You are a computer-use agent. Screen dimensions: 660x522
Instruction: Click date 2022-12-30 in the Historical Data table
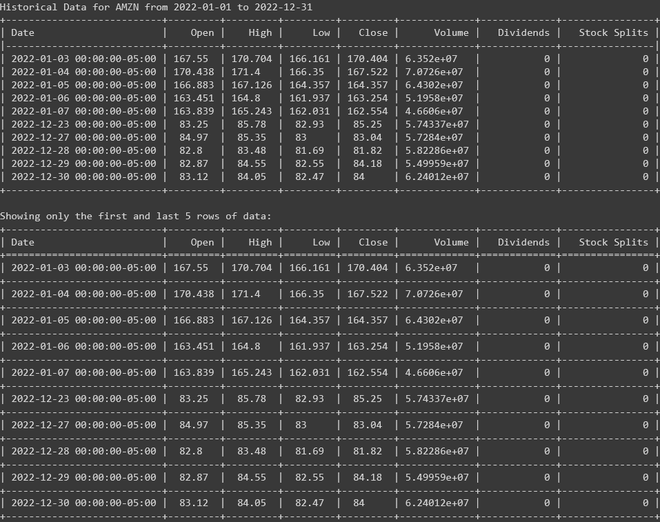pyautogui.click(x=84, y=177)
